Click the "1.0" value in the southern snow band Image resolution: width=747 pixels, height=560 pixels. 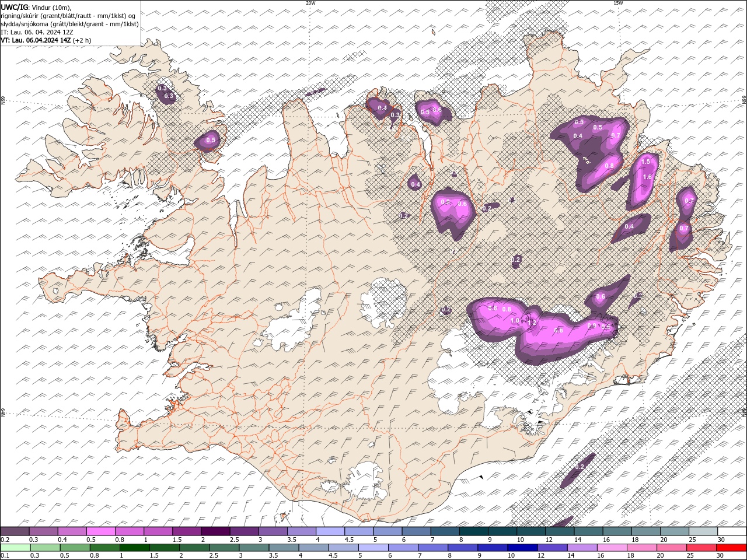[515, 321]
